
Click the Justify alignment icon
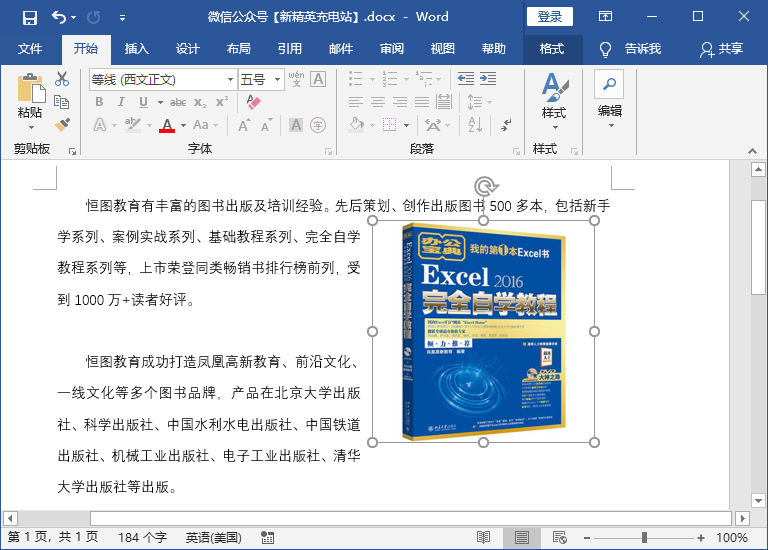click(422, 102)
